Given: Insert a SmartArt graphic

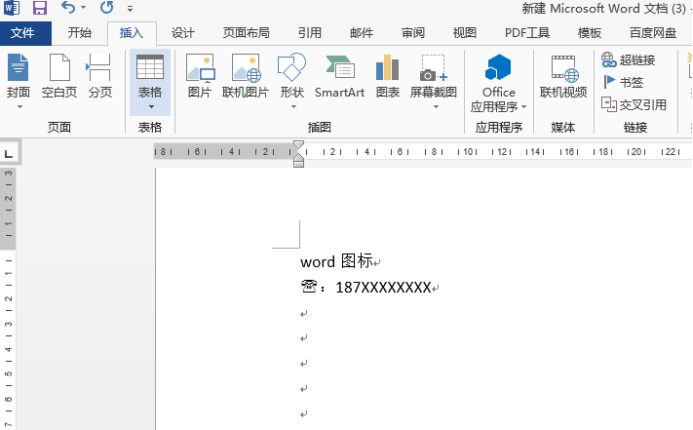Looking at the screenshot, I should coord(339,76).
